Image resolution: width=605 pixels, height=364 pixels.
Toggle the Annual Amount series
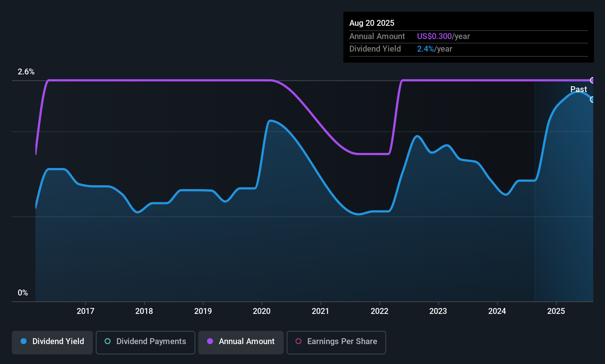[x=241, y=343]
